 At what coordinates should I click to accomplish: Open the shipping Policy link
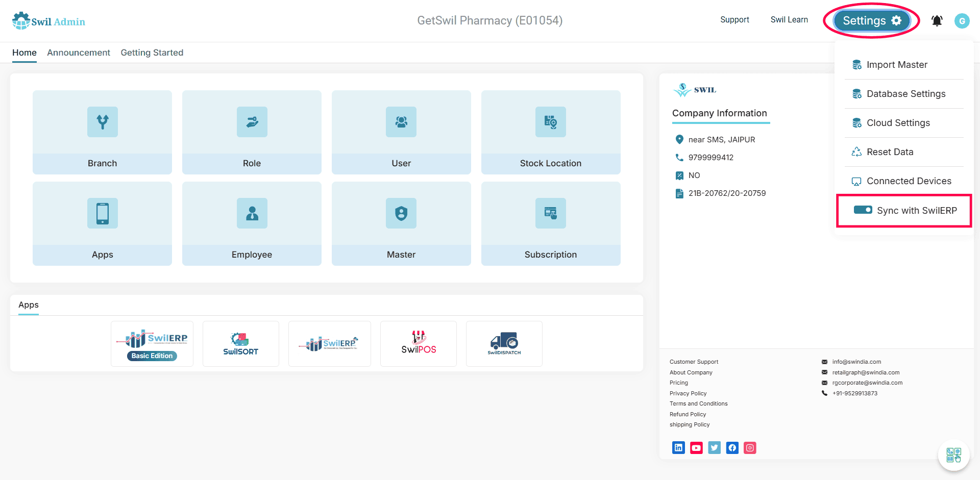tap(690, 424)
